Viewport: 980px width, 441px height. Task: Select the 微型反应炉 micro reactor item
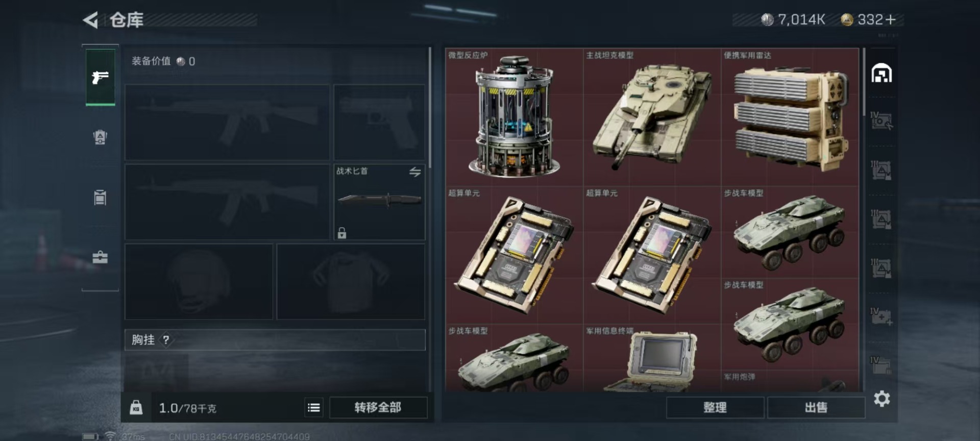(x=514, y=117)
